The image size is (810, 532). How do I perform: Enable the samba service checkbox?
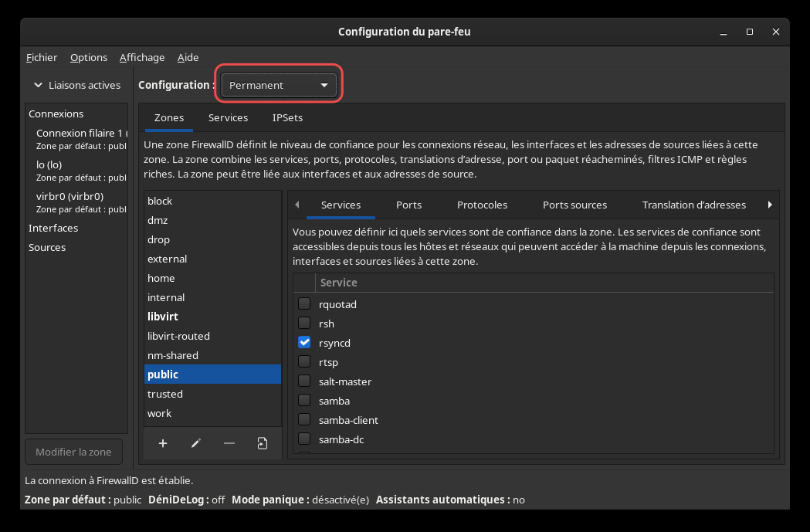click(x=304, y=401)
